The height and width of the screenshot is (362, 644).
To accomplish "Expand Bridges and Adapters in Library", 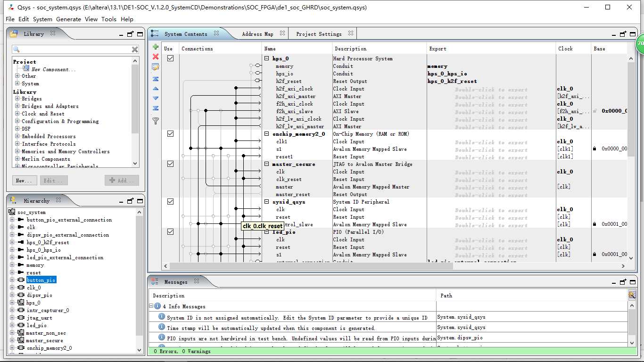I will [x=17, y=106].
